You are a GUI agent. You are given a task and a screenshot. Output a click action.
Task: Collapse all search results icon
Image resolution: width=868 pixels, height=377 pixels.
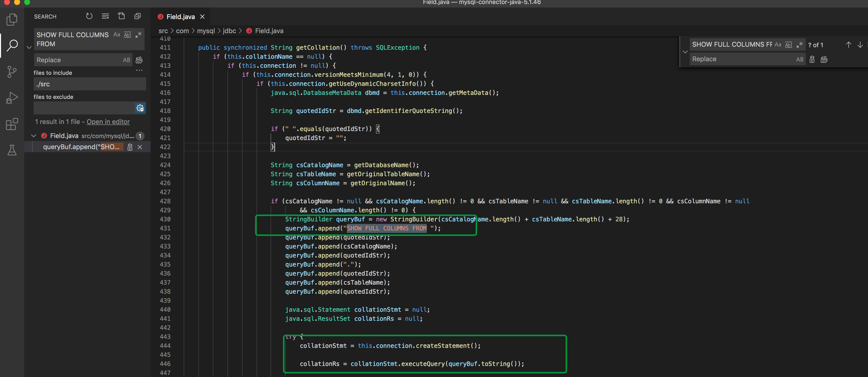coord(138,16)
